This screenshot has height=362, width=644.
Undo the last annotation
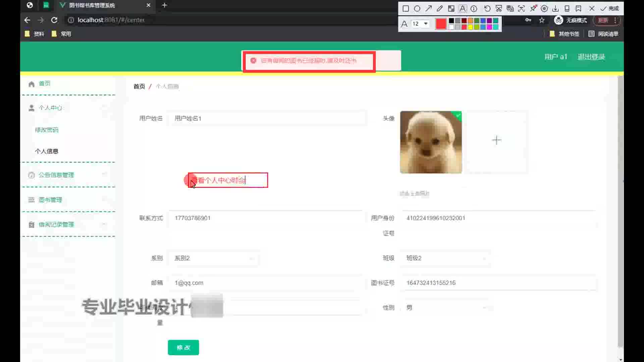pos(487,9)
